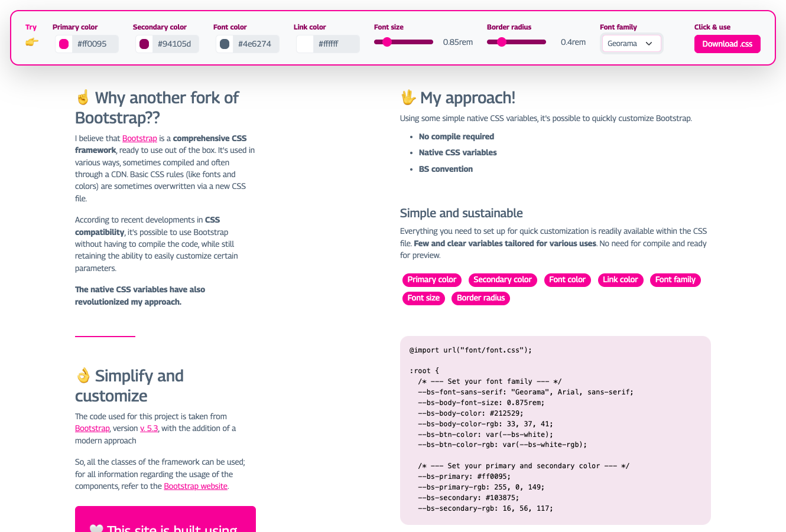Click the Vulcan salute emoji beside My approach

(x=408, y=97)
